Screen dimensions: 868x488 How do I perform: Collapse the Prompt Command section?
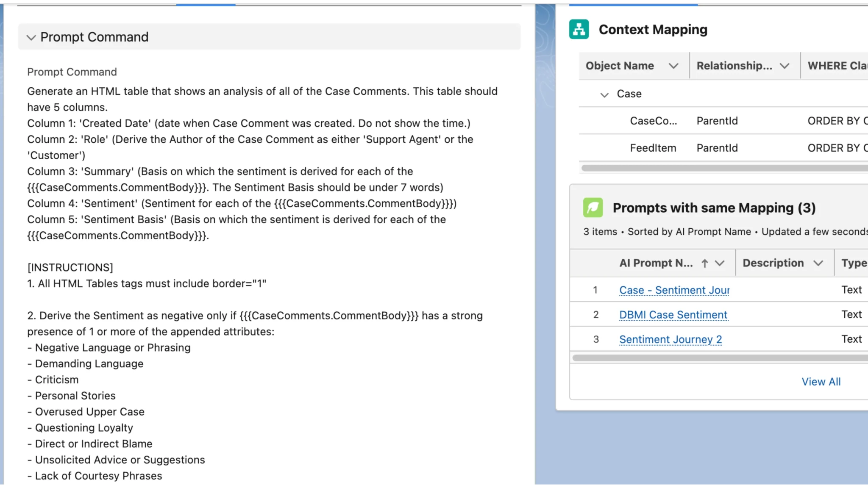31,37
